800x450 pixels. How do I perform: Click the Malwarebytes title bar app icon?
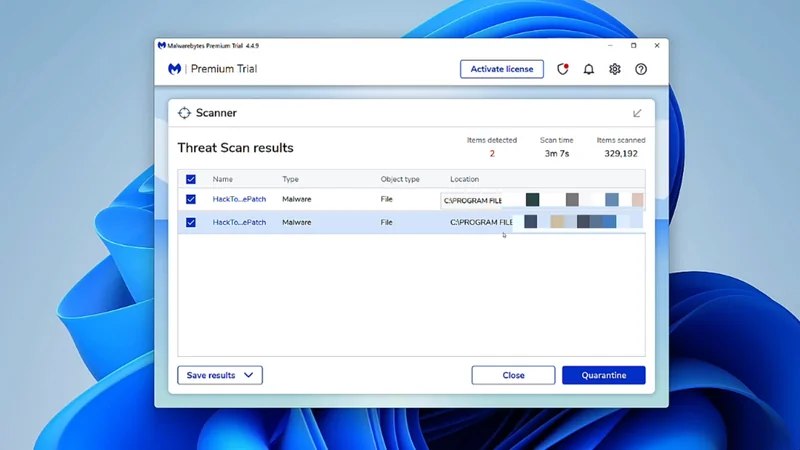click(x=162, y=46)
